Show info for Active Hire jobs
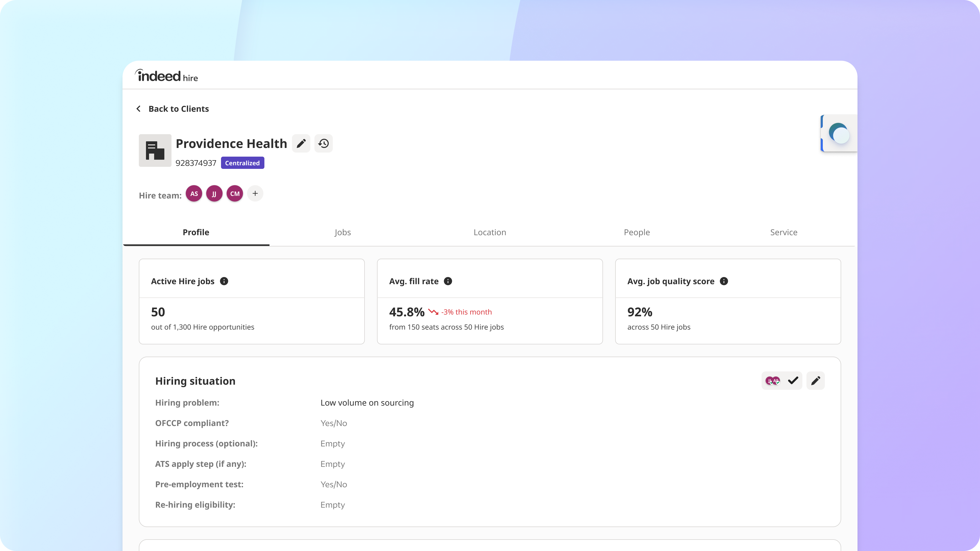Screen dimensions: 980x551 (224, 281)
